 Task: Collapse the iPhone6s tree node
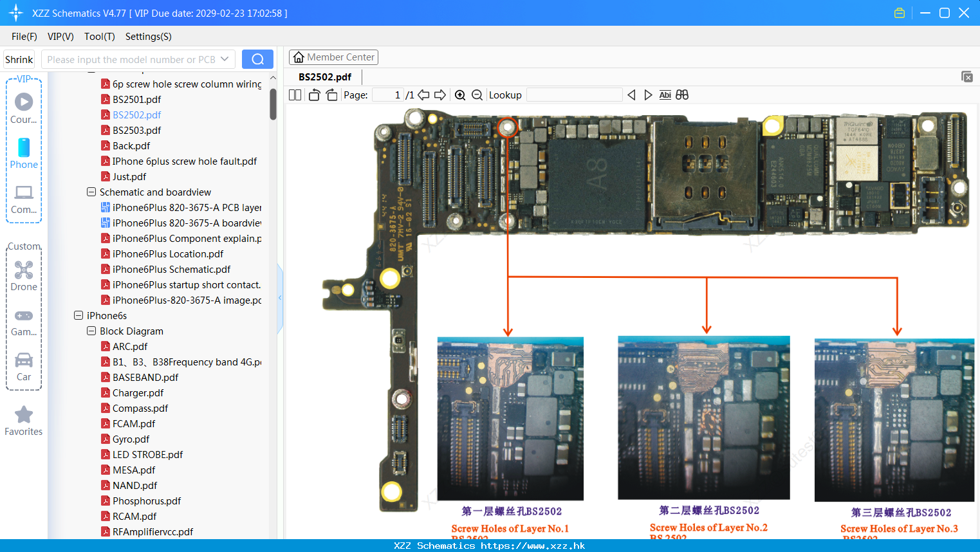79,315
